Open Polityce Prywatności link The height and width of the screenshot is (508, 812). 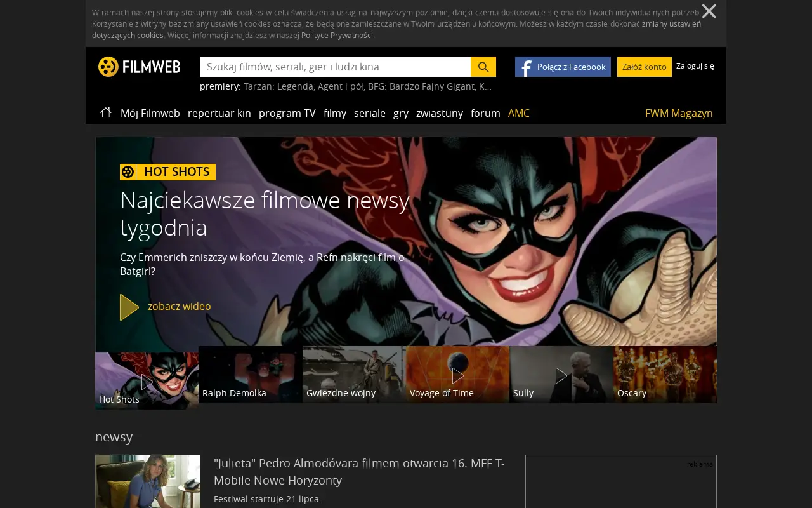point(337,36)
